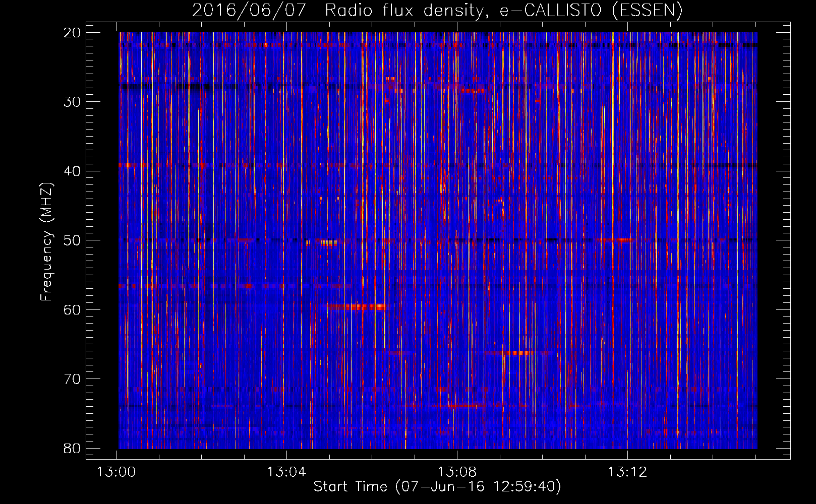
Task: Click the 70 MHz frequency tick label
Action: pos(72,379)
